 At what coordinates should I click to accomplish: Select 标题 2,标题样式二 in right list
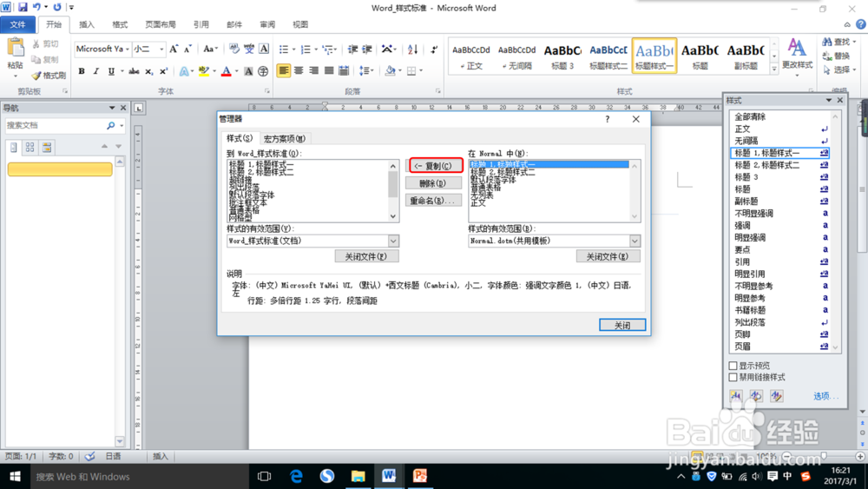(503, 172)
